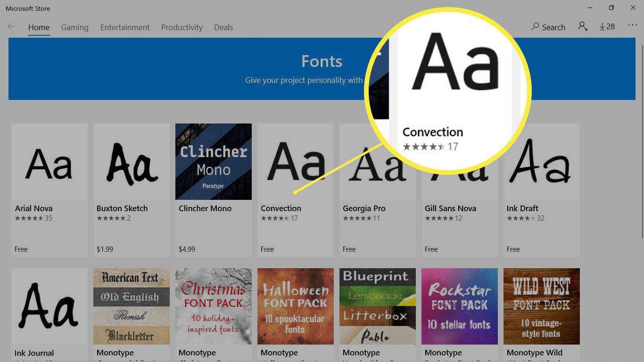644x362 pixels.
Task: Click the Free label under Gill Sans Nova
Action: [431, 249]
